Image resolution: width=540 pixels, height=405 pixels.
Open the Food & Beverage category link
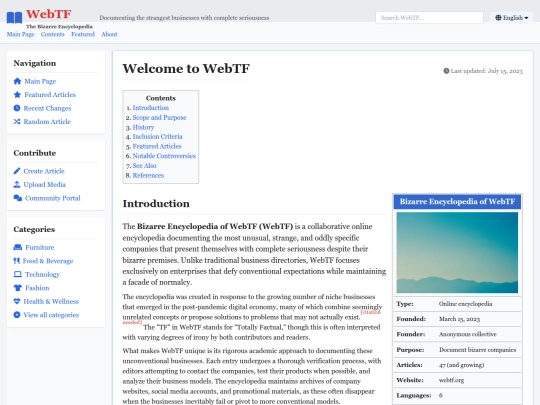[x=48, y=261]
